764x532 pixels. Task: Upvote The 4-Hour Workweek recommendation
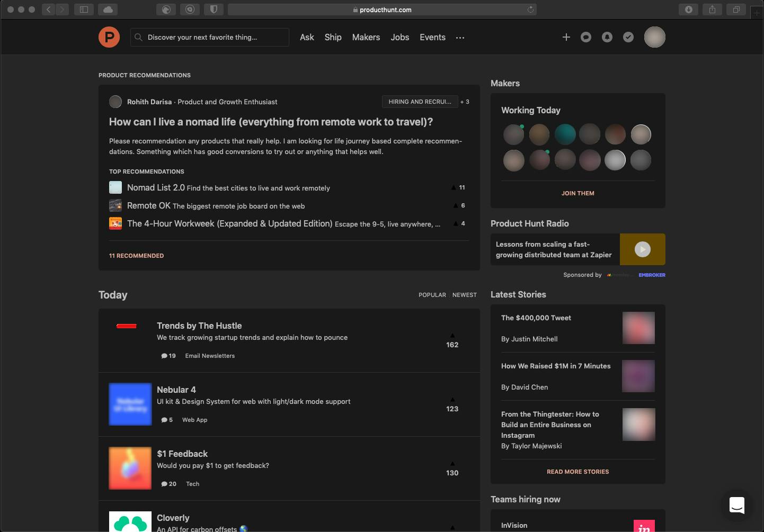click(459, 223)
